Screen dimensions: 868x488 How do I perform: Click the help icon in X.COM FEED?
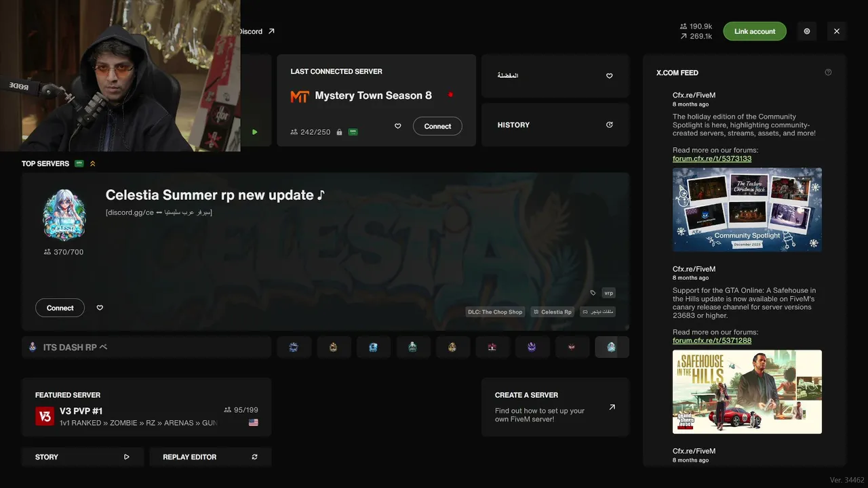[828, 73]
